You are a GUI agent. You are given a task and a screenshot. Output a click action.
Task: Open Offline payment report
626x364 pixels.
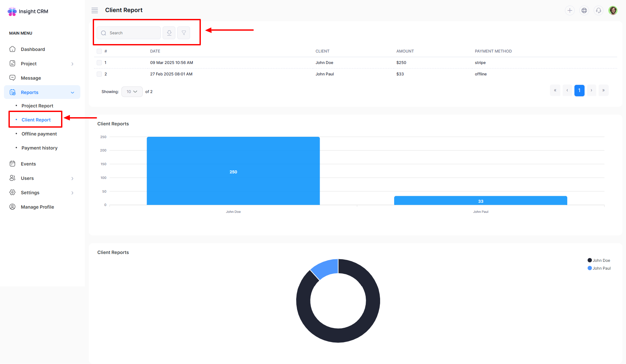tap(39, 134)
